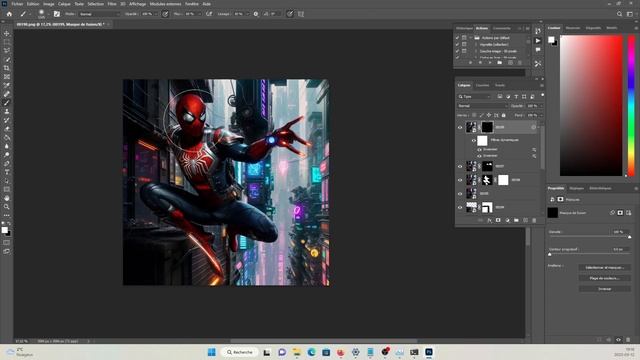This screenshot has height=360, width=640.
Task: Delete layer using the trash icon
Action: coord(534,220)
